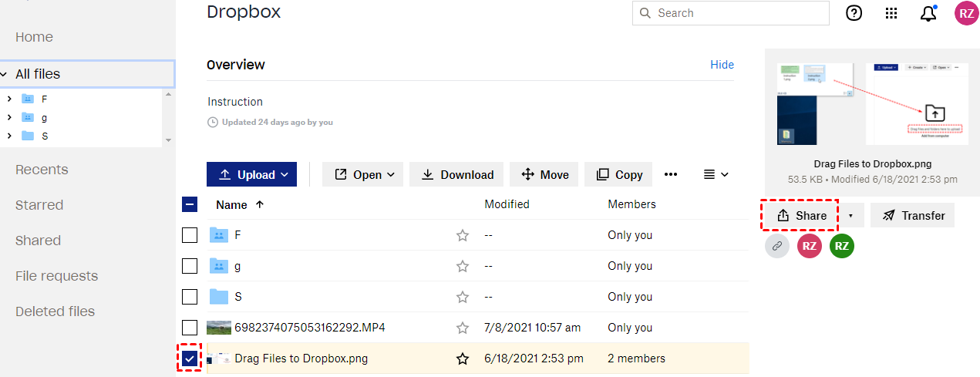Image resolution: width=980 pixels, height=377 pixels.
Task: Click the Transfer button
Action: pos(913,216)
